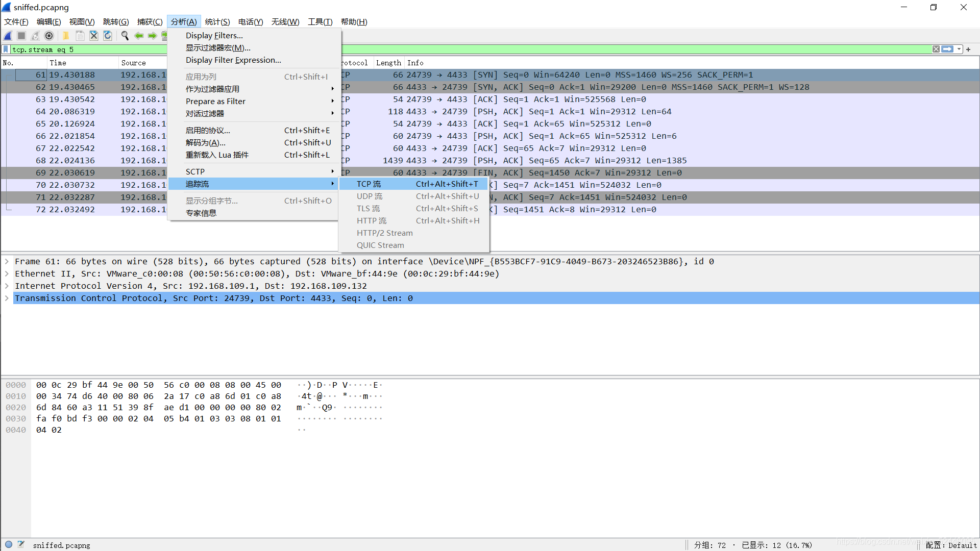Click the find packet magnifier icon
Image resolution: width=980 pixels, height=551 pixels.
tap(125, 36)
